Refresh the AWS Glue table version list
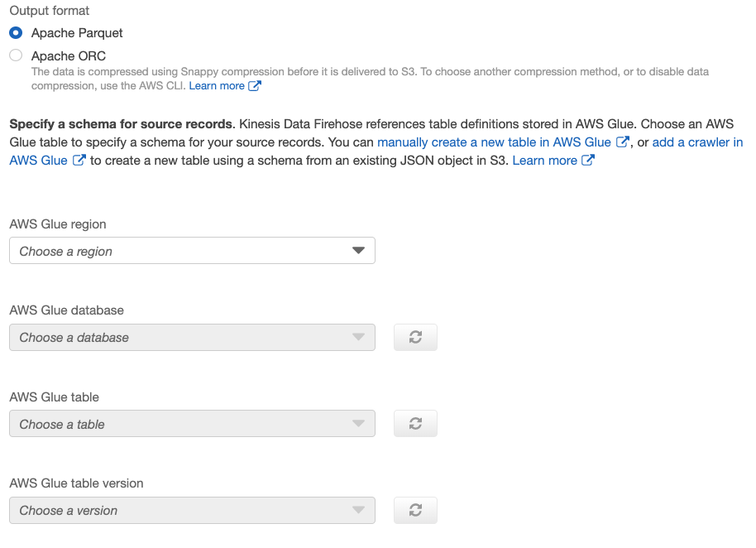 tap(415, 511)
